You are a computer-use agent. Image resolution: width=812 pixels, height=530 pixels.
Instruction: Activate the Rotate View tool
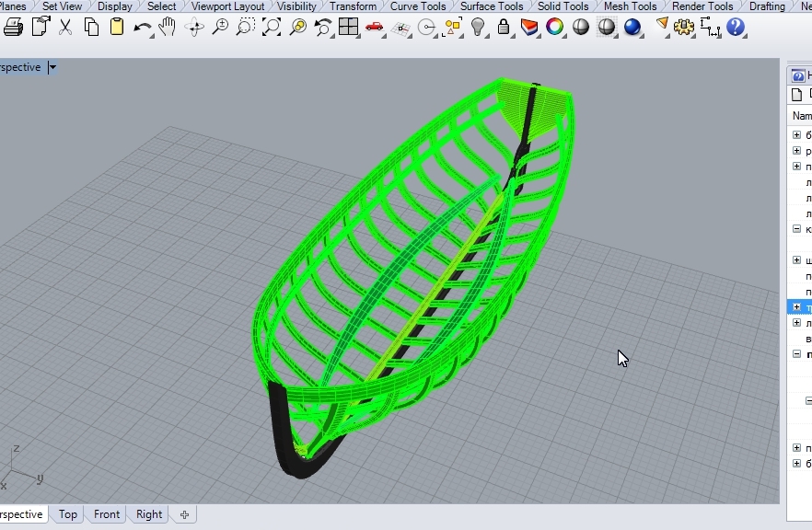pyautogui.click(x=194, y=27)
